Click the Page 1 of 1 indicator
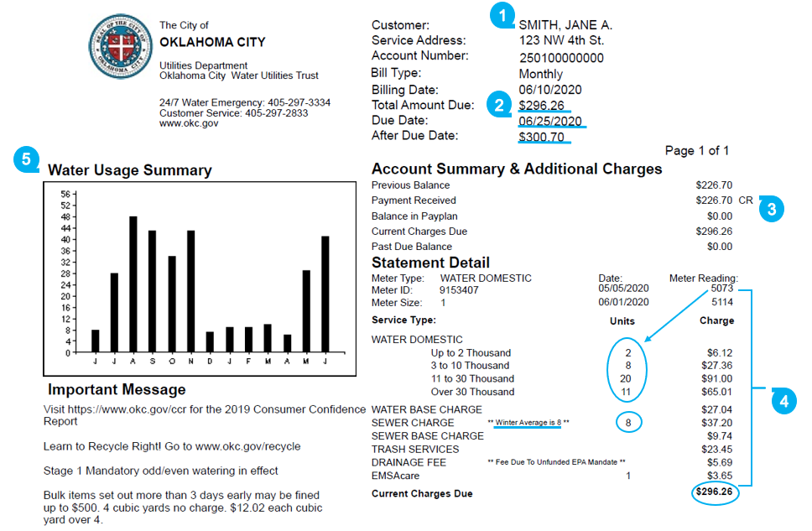 click(x=697, y=151)
